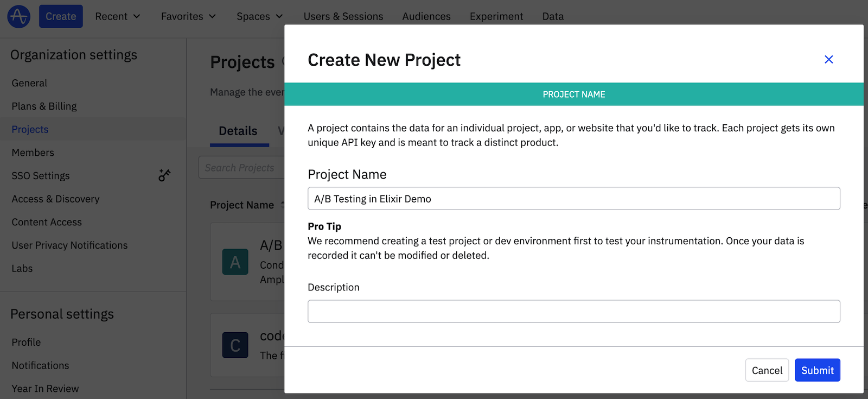Click the Amplitude logo icon
This screenshot has height=399, width=868.
pyautogui.click(x=18, y=16)
